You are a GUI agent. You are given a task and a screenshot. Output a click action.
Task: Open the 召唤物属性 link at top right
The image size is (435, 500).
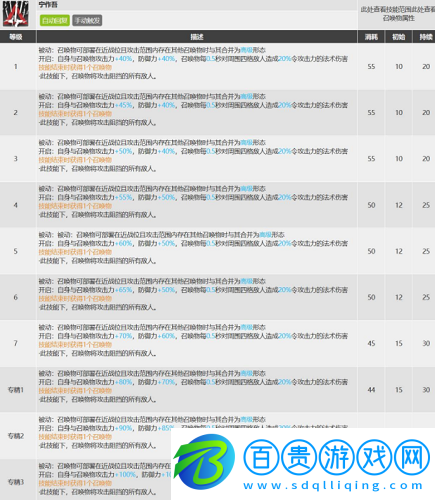pos(399,18)
